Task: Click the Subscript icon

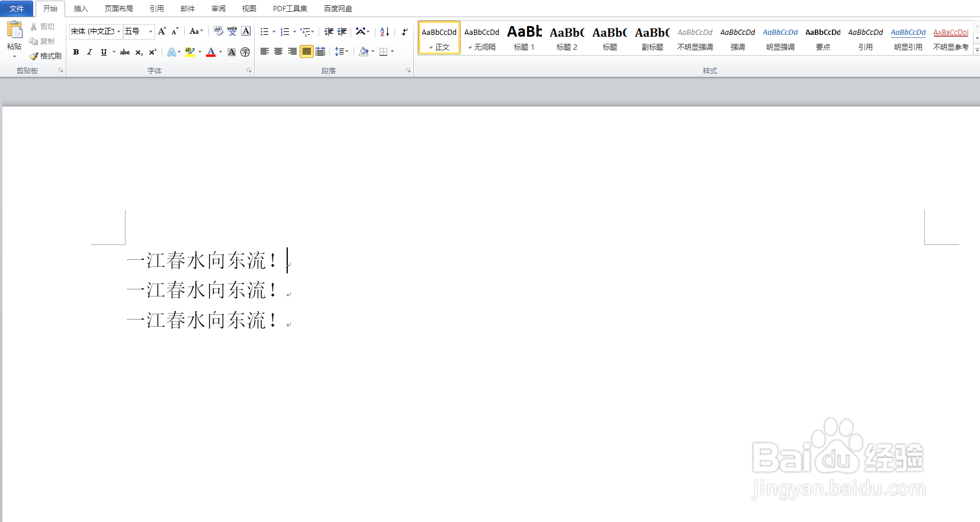Action: pos(139,52)
